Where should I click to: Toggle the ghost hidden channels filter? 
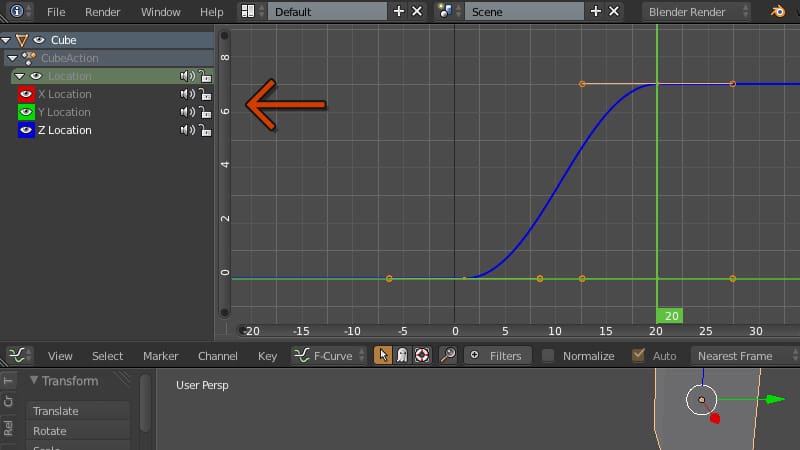coord(403,355)
